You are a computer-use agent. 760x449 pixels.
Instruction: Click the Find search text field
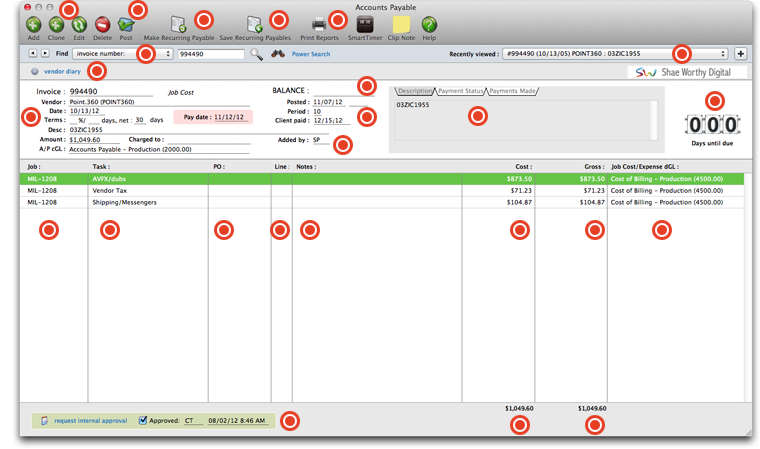pyautogui.click(x=210, y=54)
